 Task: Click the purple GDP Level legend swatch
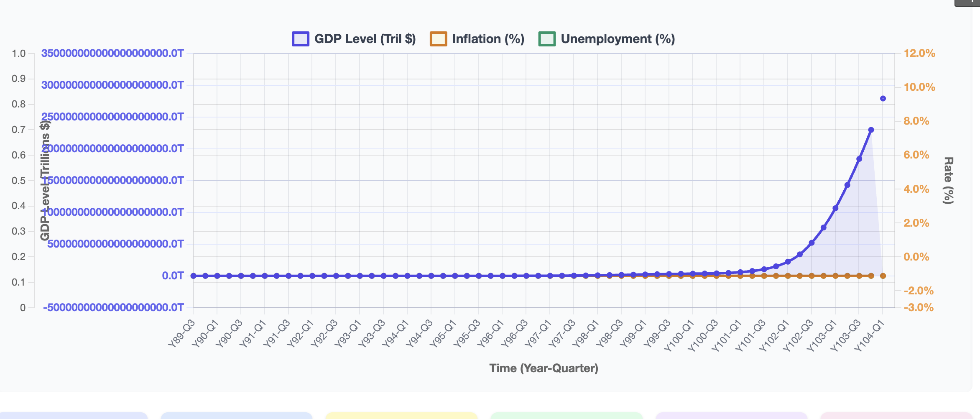tap(301, 39)
